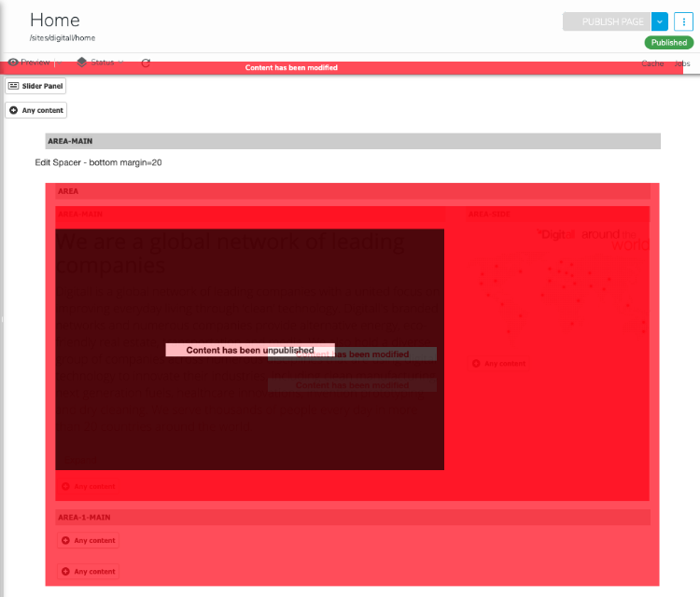Open the Jobs menu item
700x597 pixels.
[682, 63]
